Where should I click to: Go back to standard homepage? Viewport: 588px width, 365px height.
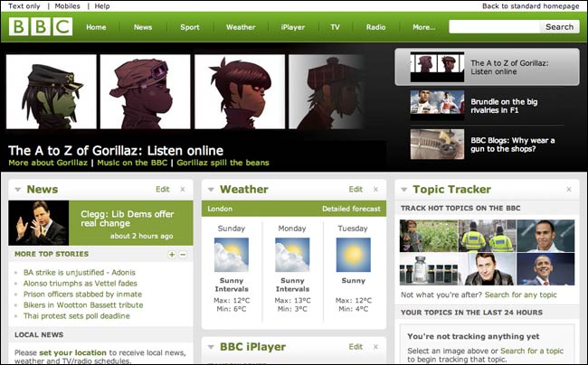pyautogui.click(x=531, y=6)
